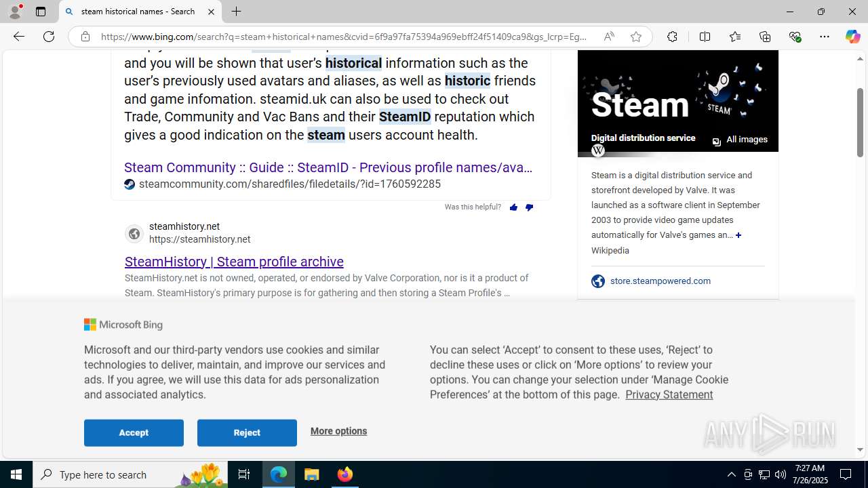
Task: Open SteamHistory Steam profile archive result
Action: point(234,262)
